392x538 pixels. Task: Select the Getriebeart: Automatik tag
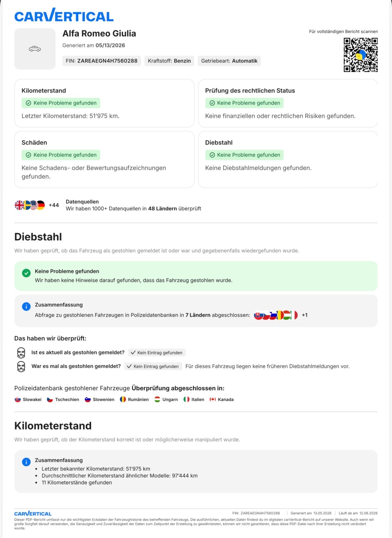click(x=229, y=61)
